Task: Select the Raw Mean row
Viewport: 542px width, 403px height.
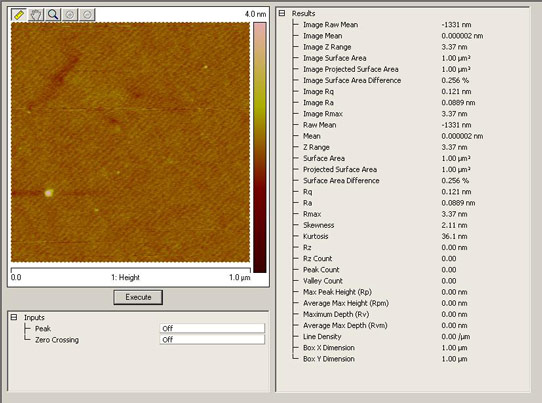Action: (x=387, y=125)
